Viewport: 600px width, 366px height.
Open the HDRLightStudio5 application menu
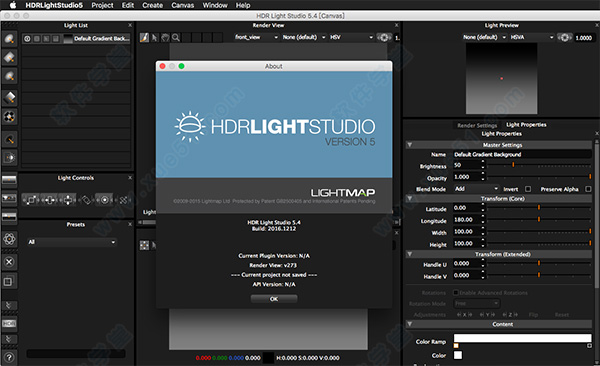pos(54,5)
